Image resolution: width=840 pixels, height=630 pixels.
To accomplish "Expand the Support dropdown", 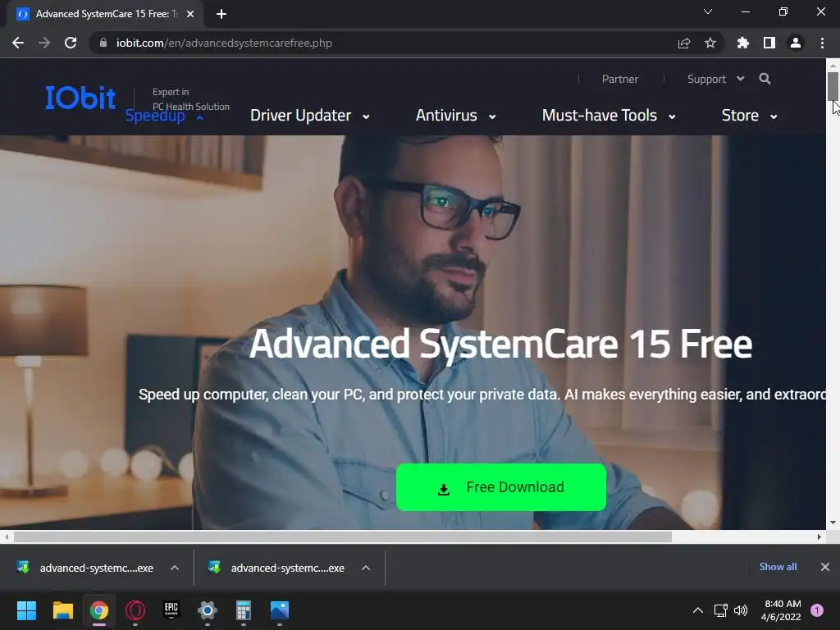I will coord(715,80).
